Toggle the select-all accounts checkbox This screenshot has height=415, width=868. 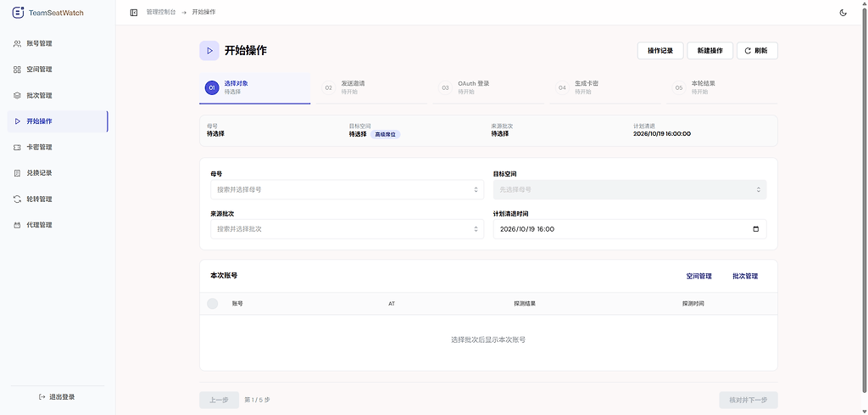point(213,304)
